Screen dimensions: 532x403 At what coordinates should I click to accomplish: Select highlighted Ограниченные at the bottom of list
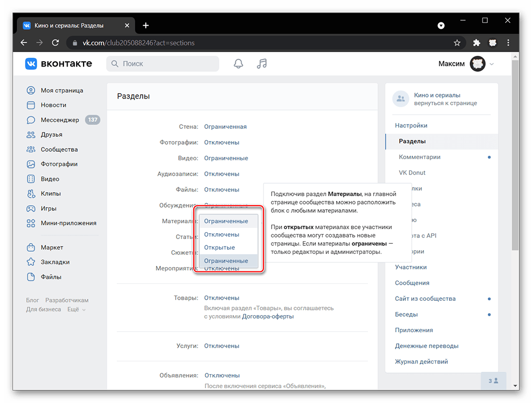coord(228,261)
